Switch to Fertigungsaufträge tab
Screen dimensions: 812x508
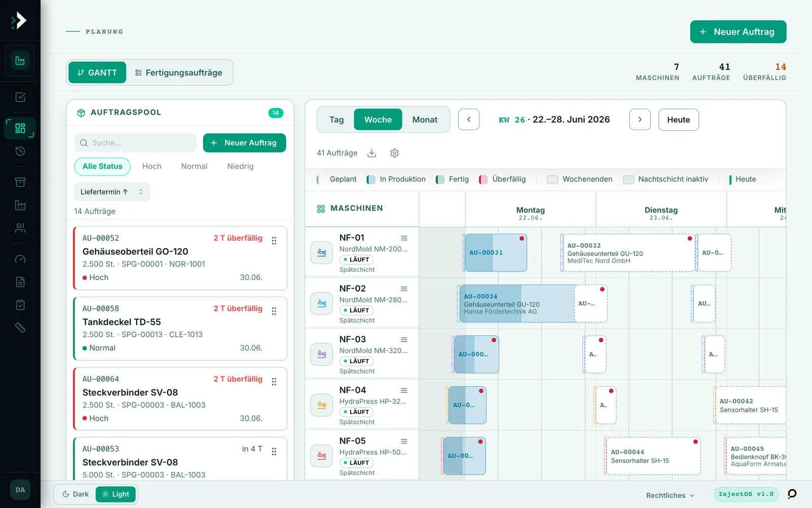click(179, 73)
